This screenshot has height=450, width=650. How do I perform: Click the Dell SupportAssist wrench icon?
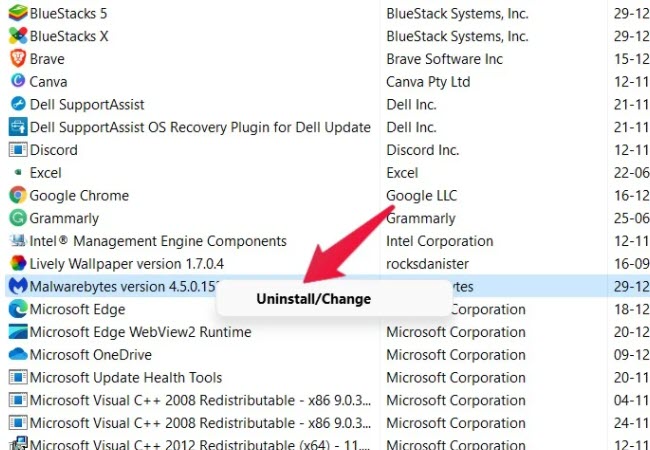pyautogui.click(x=18, y=104)
